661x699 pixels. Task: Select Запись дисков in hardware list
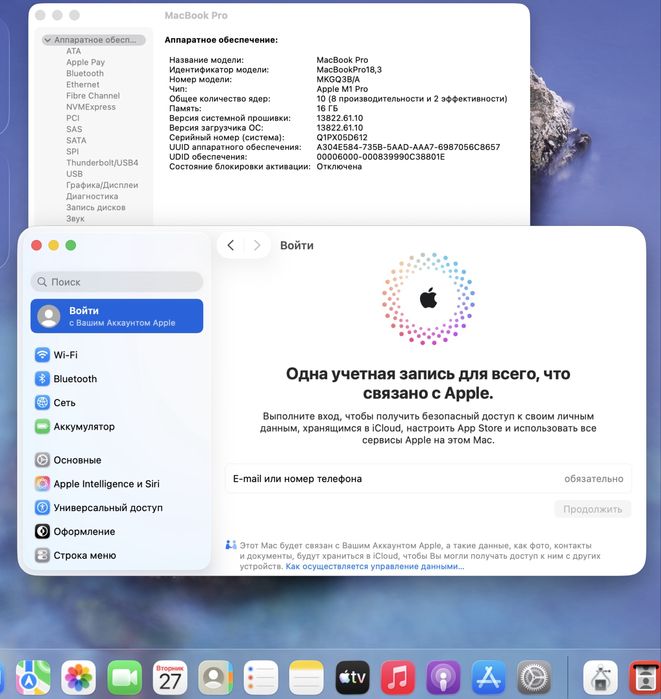pos(95,207)
